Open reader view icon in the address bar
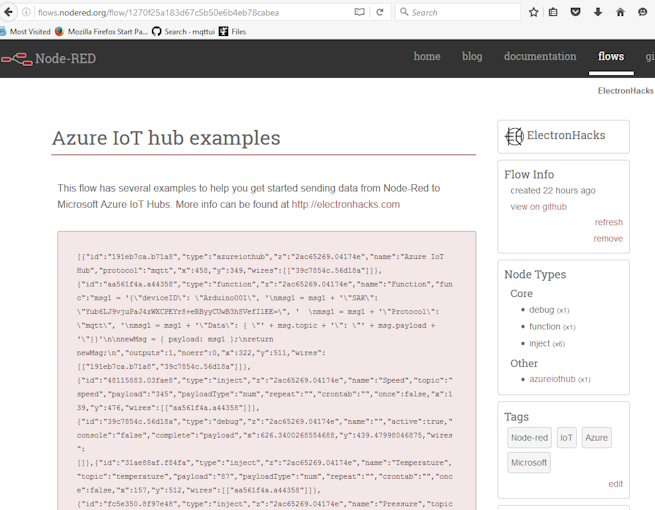655x510 pixels. (x=359, y=12)
